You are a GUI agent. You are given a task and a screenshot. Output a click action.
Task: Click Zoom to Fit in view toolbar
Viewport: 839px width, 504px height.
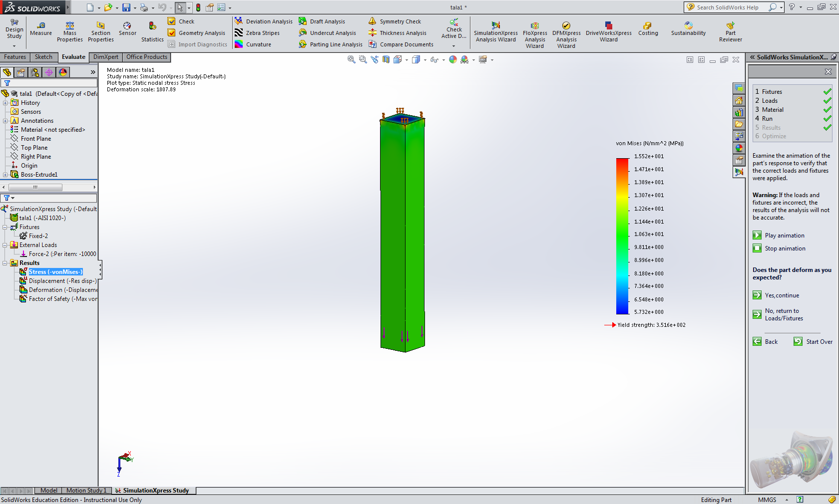click(x=352, y=59)
